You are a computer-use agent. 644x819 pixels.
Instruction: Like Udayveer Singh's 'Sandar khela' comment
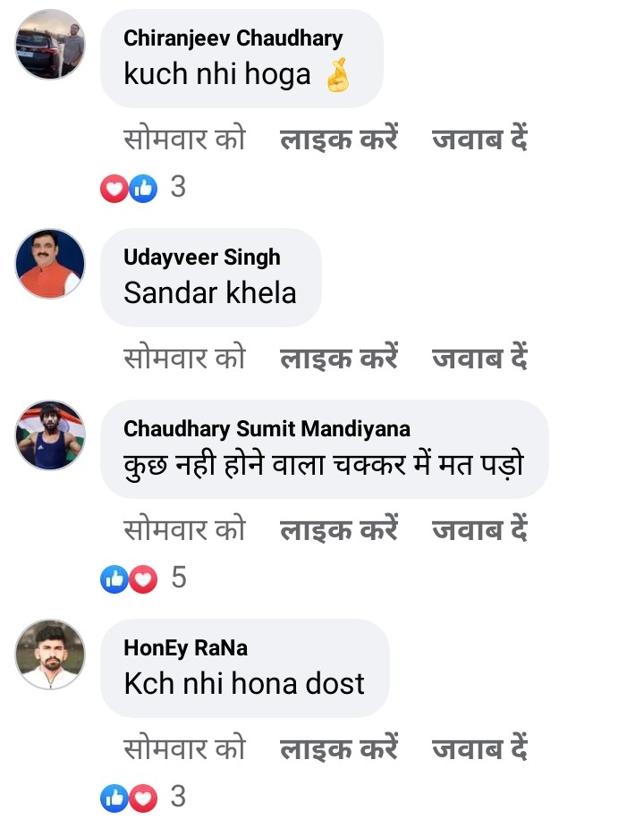[x=339, y=358]
